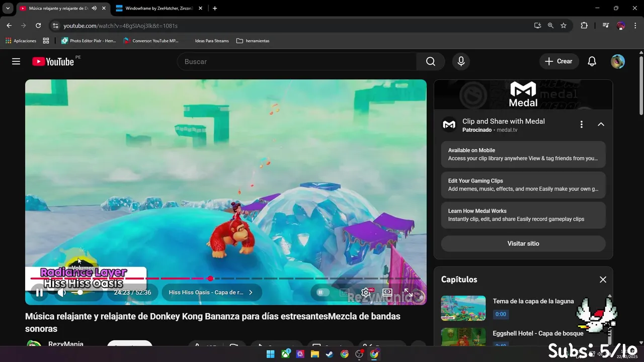Click the Visitar sitio button
The width and height of the screenshot is (644, 362).
523,243
